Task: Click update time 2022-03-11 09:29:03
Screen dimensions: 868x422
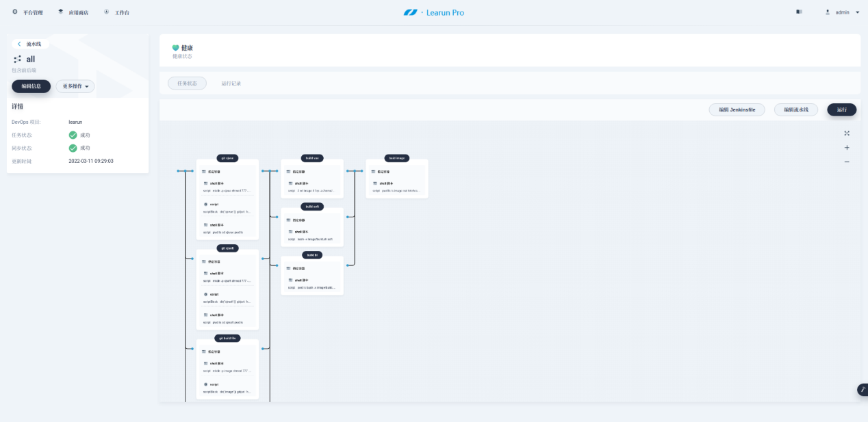Action: tap(91, 161)
